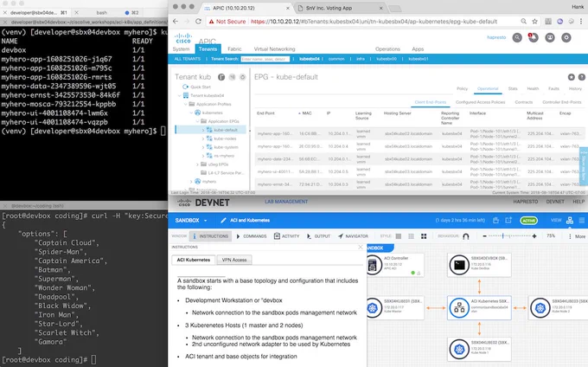Expand the kube-nodes EPG tree node

click(x=203, y=138)
